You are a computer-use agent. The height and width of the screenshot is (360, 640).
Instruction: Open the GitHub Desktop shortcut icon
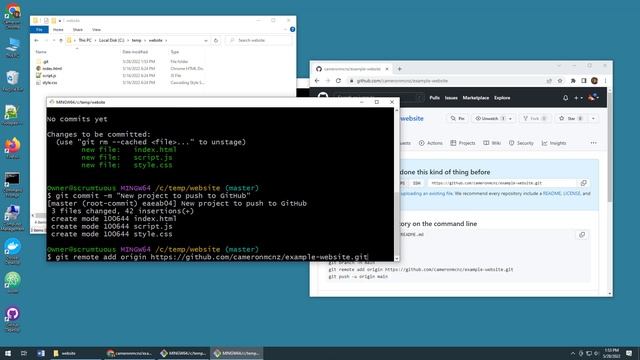tap(13, 318)
